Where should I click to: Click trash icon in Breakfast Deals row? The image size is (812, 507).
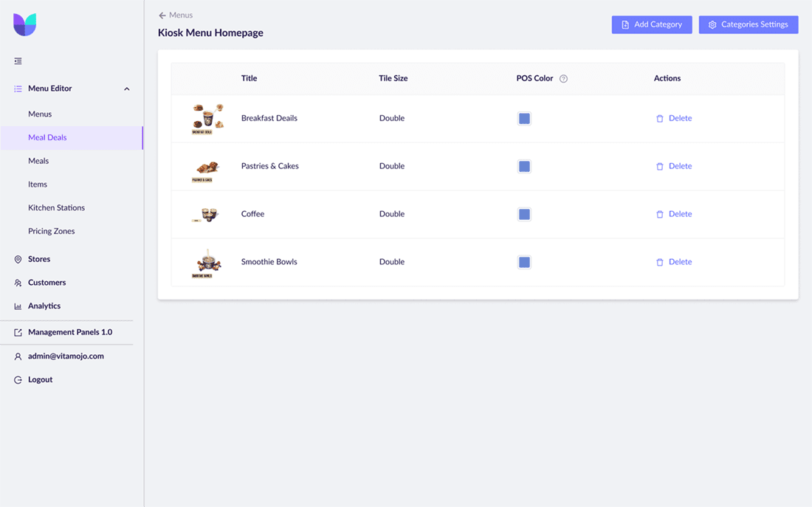tap(659, 119)
